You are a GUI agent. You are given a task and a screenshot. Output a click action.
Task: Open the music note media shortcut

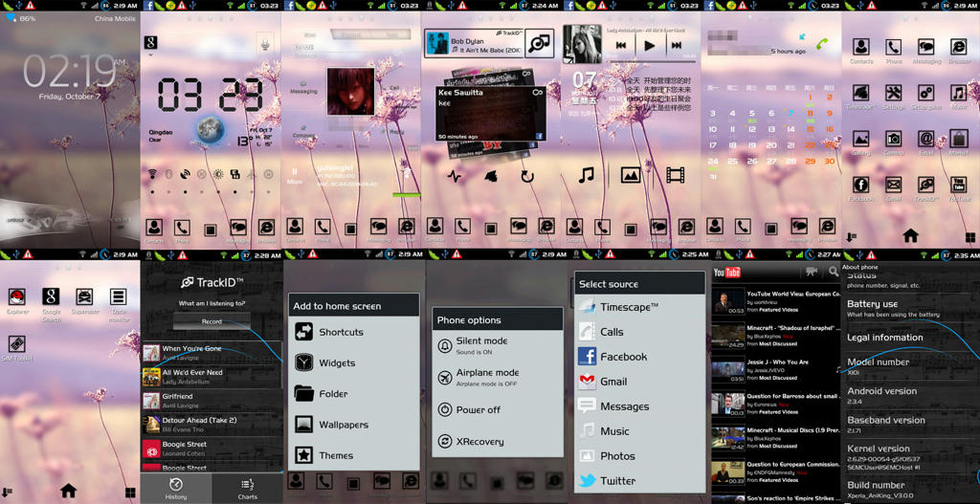click(586, 175)
